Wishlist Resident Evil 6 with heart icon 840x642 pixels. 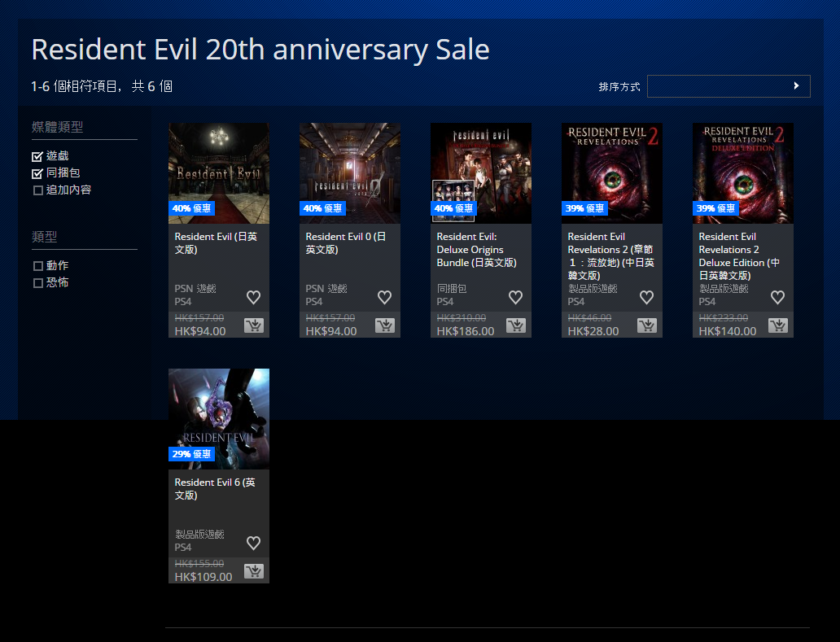point(253,544)
